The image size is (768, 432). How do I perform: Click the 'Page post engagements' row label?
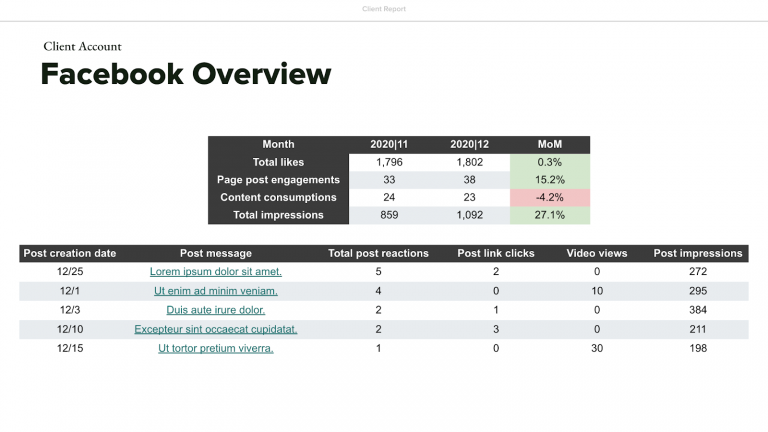pos(278,180)
